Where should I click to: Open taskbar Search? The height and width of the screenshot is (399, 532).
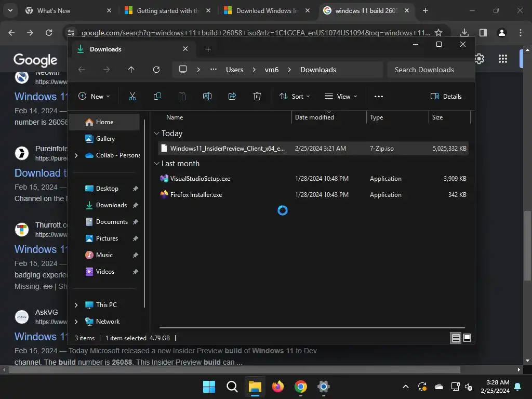tap(232, 387)
